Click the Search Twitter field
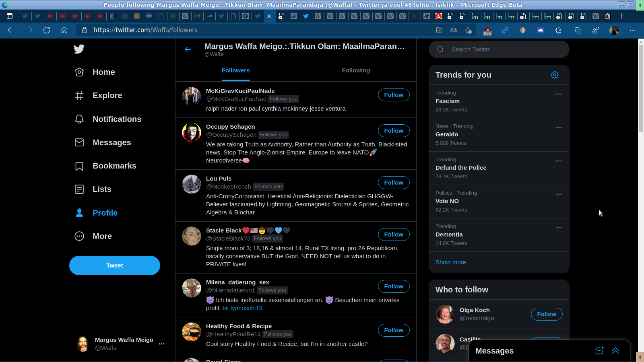The height and width of the screenshot is (362, 644). click(x=499, y=49)
